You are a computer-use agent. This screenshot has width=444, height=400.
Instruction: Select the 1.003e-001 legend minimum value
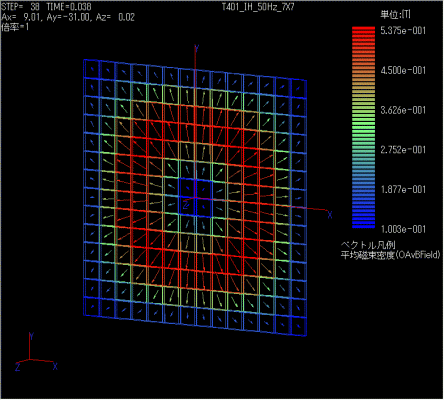click(403, 229)
